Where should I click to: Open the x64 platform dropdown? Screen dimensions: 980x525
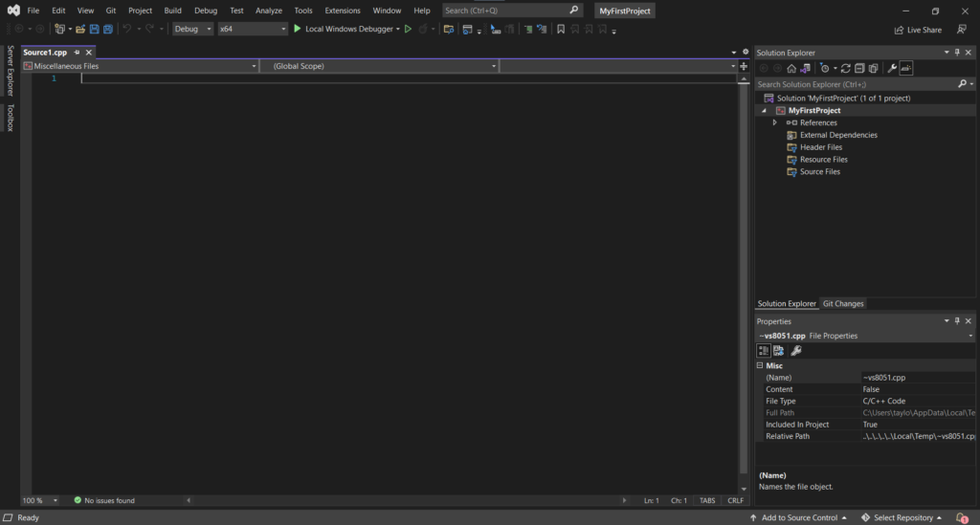click(253, 30)
